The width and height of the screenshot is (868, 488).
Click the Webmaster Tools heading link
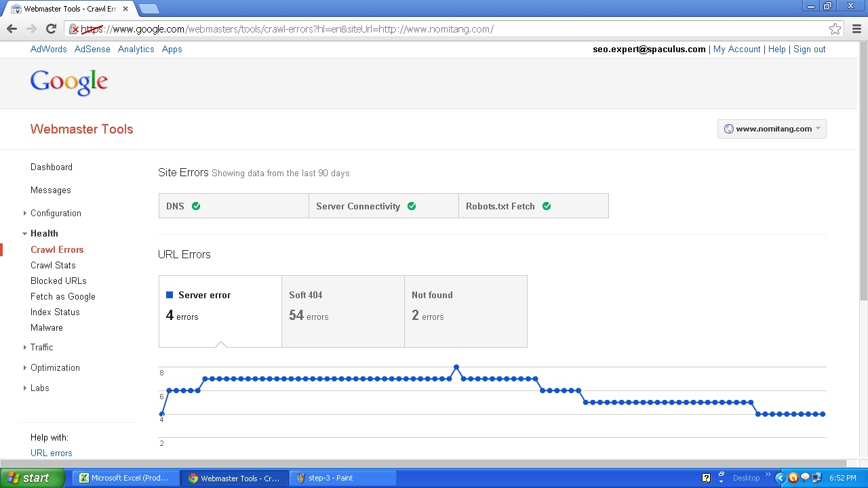pyautogui.click(x=82, y=129)
